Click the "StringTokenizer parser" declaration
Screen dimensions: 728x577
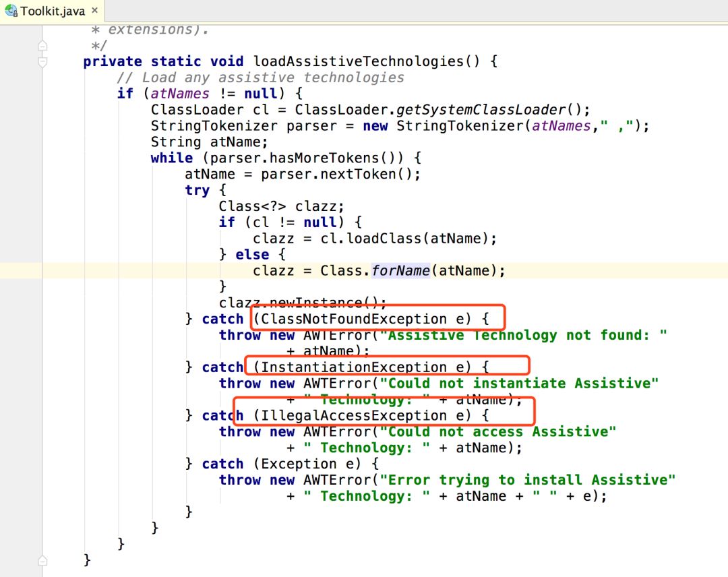point(244,126)
